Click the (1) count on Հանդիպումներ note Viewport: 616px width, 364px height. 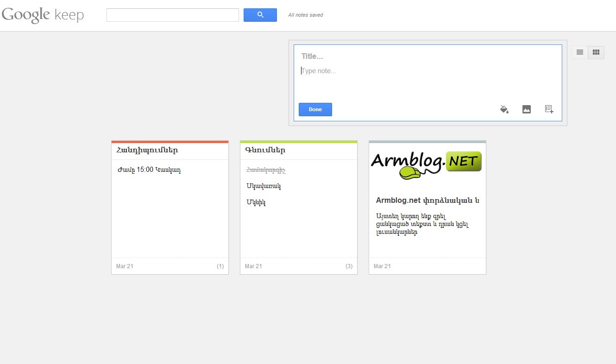pyautogui.click(x=220, y=266)
